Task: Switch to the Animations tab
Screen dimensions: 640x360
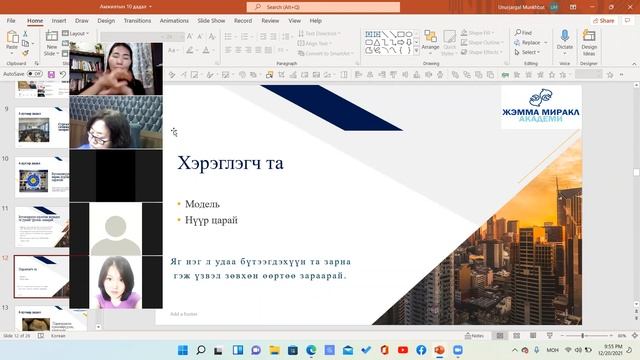Action: click(174, 20)
